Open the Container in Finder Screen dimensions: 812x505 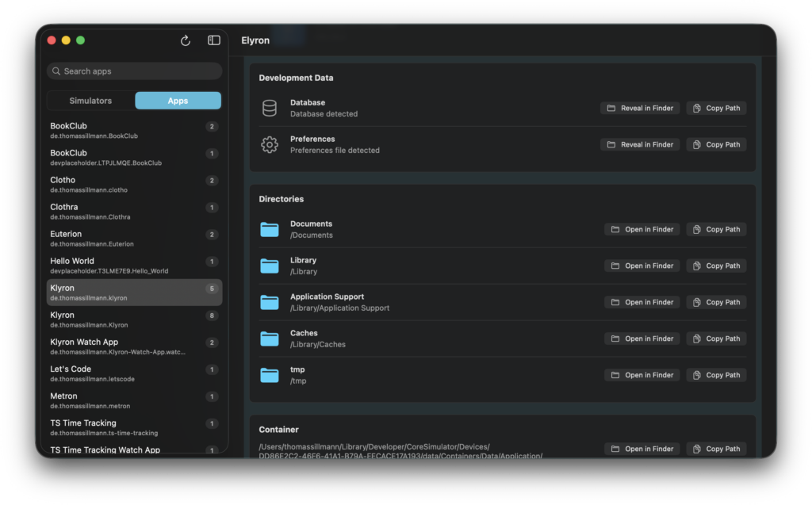coord(642,449)
